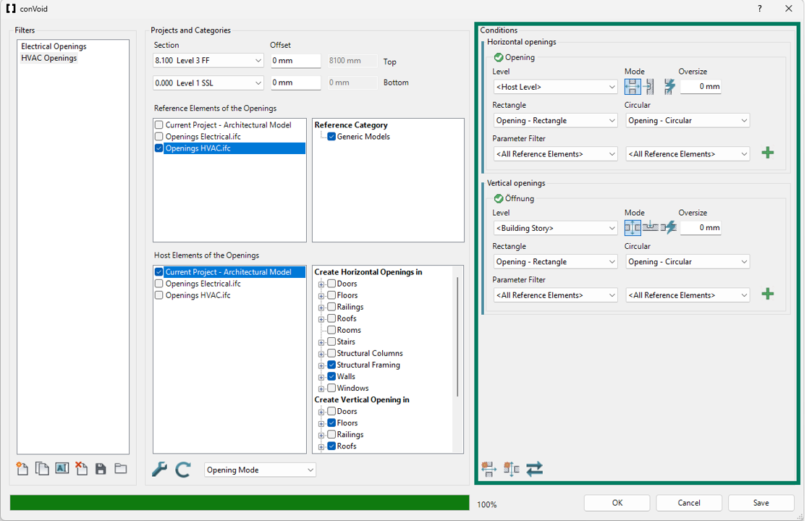Uncheck Structural Framing for horizontal openings
This screenshot has width=812, height=521.
[x=331, y=365]
